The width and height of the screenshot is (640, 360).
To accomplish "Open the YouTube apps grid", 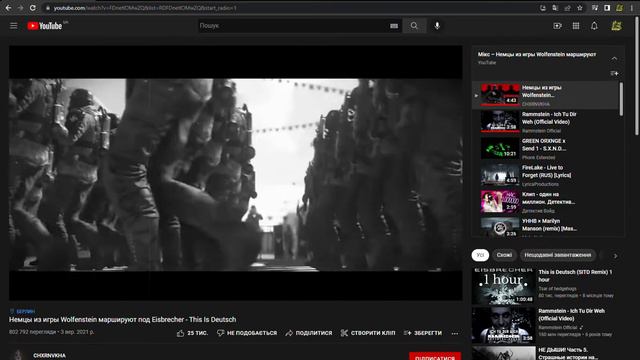I will tap(576, 26).
